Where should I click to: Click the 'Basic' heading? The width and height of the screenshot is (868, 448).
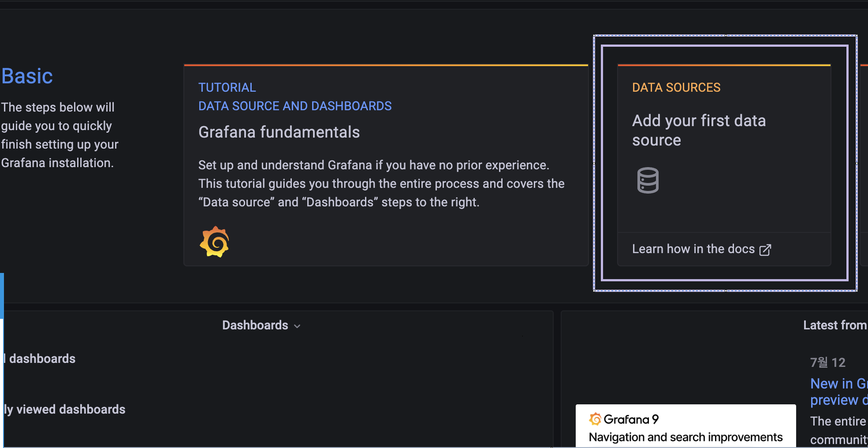[27, 76]
